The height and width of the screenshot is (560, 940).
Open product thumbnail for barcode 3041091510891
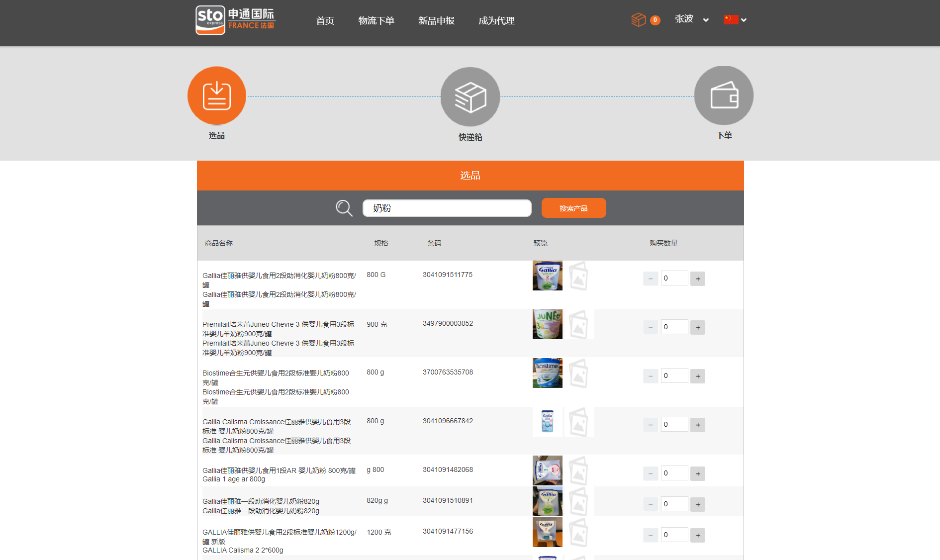tap(548, 501)
